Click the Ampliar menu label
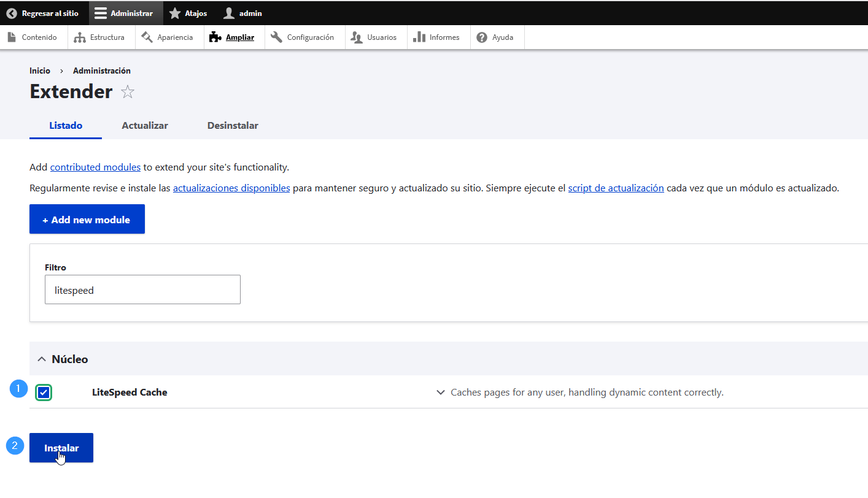Image resolution: width=868 pixels, height=498 pixels. tap(240, 37)
